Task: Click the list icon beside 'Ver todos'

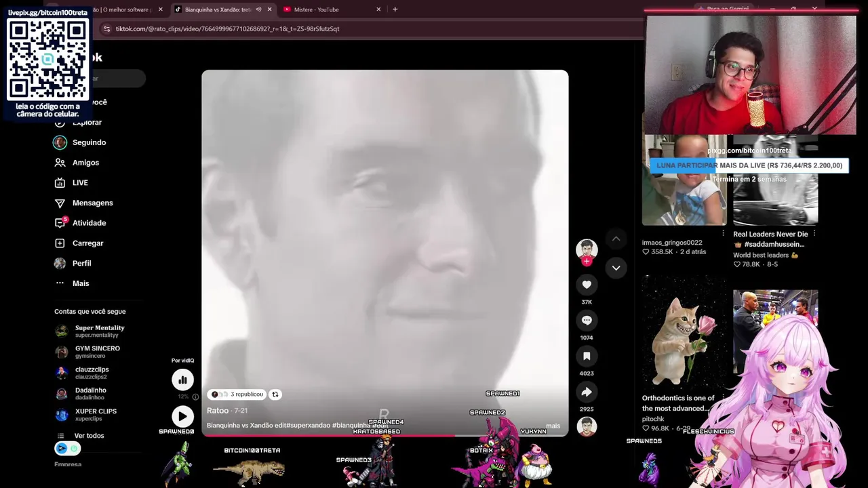Action: [61, 436]
